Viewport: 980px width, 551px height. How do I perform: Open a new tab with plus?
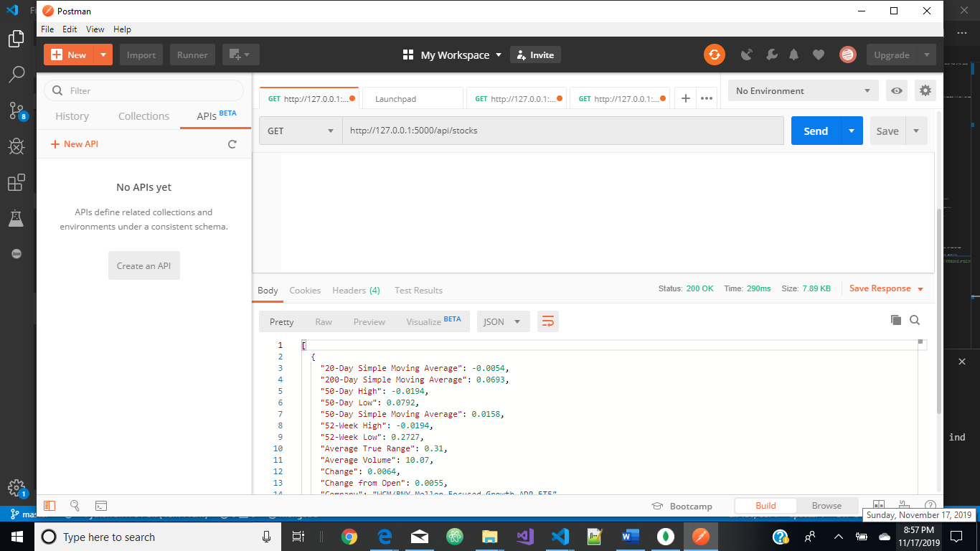pos(685,98)
